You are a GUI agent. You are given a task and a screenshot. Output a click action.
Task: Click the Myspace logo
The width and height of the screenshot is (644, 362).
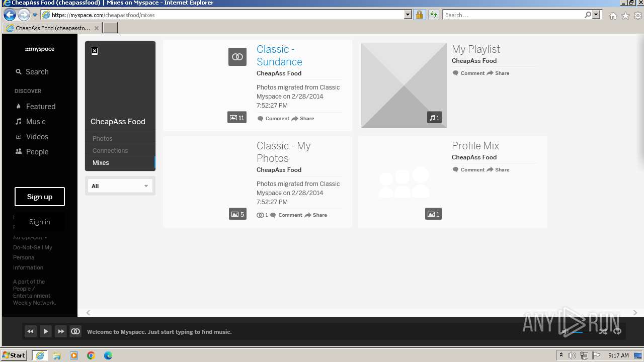[40, 49]
